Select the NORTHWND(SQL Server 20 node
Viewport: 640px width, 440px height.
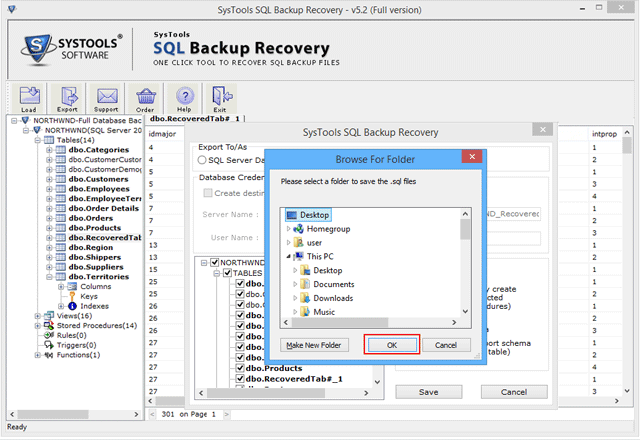93,130
